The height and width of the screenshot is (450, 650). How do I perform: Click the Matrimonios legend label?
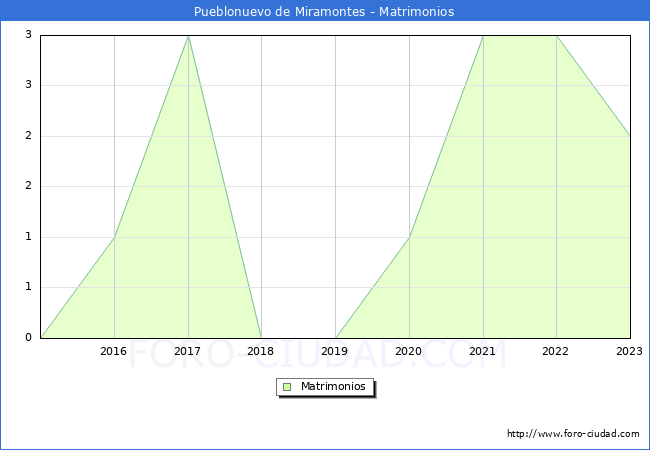(x=333, y=386)
